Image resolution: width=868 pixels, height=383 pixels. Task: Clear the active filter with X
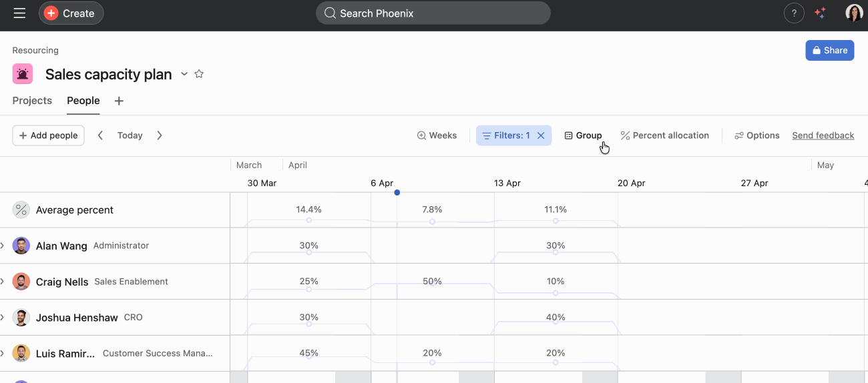point(541,135)
